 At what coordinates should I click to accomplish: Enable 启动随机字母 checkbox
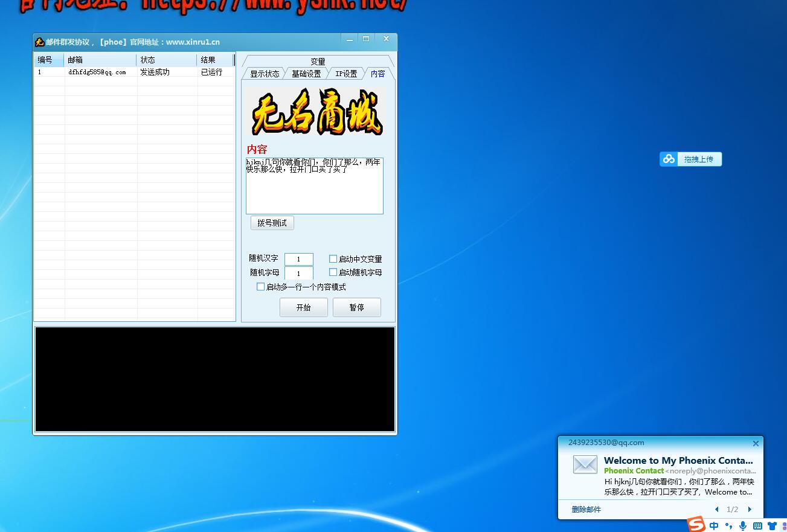pyautogui.click(x=333, y=272)
